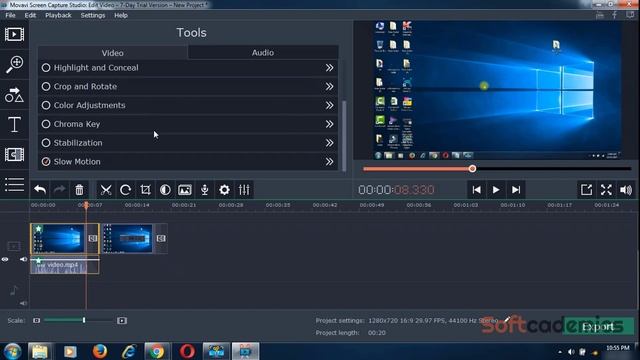Mute the video track audio
Viewport: 640px width, 360px height.
coord(23,259)
